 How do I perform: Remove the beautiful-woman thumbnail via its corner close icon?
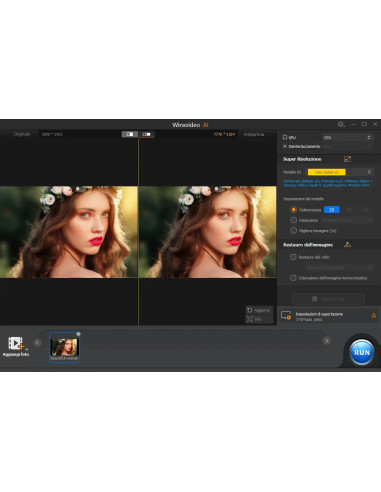(78, 334)
